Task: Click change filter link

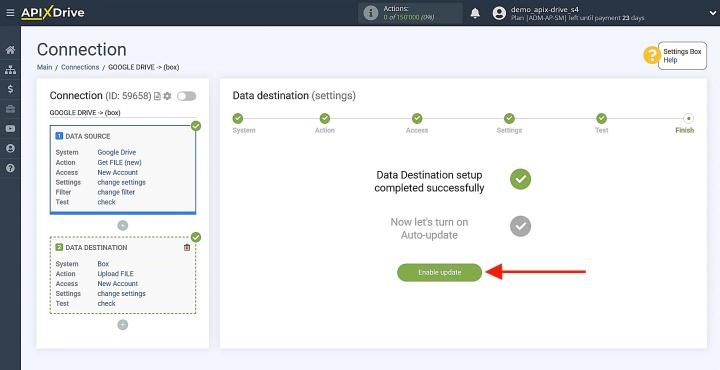Action: coord(116,192)
